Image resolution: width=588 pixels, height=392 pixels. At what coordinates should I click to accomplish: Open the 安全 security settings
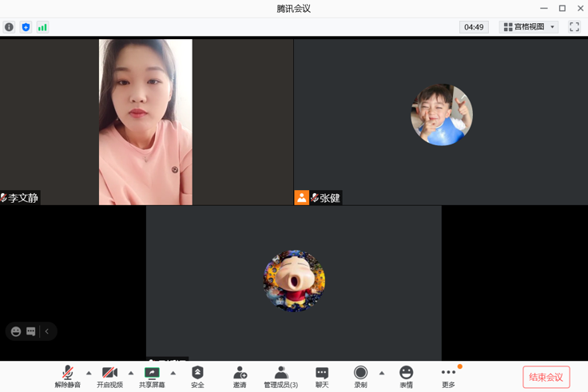tap(197, 377)
